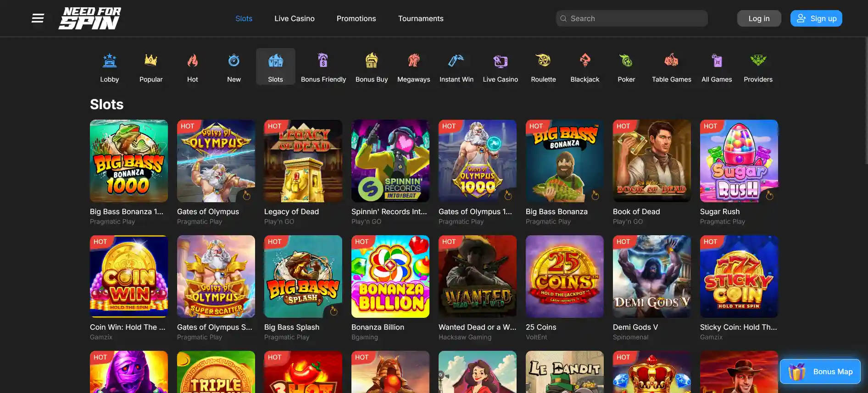Image resolution: width=868 pixels, height=393 pixels.
Task: Switch to the Tournaments page
Action: coord(421,18)
